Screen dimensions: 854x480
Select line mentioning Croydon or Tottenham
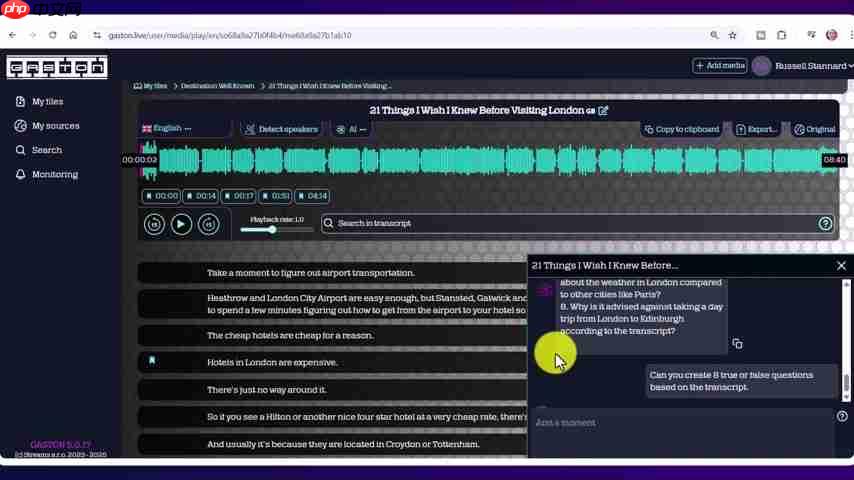pos(332,445)
